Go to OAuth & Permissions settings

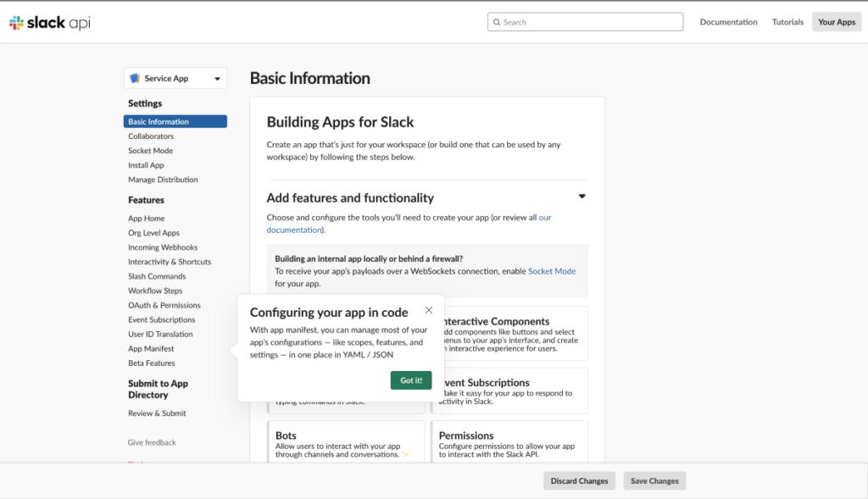(x=164, y=305)
